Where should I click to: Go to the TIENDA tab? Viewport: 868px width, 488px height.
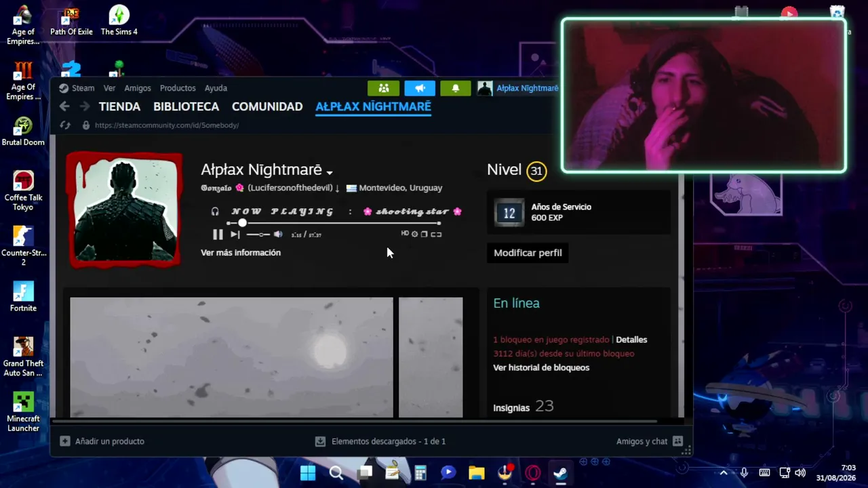tap(119, 106)
